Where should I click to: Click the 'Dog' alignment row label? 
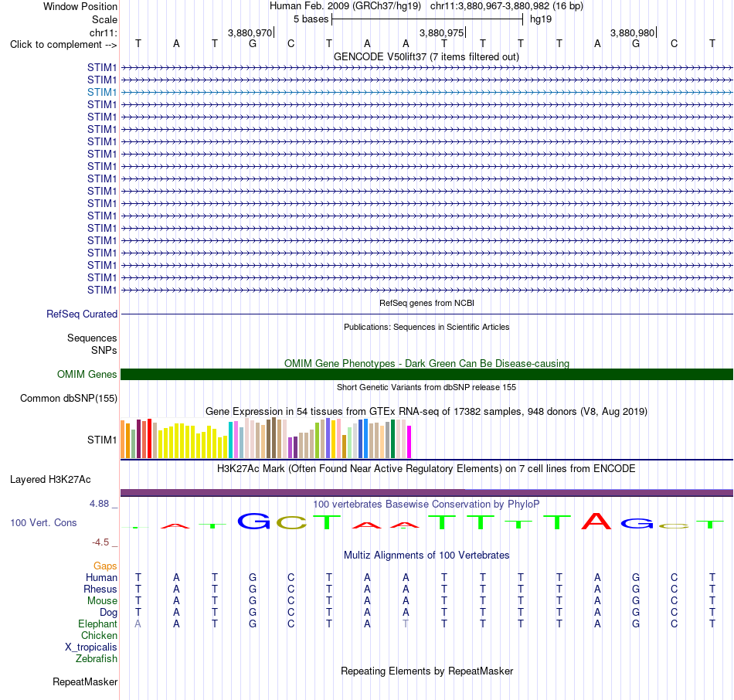tap(108, 613)
